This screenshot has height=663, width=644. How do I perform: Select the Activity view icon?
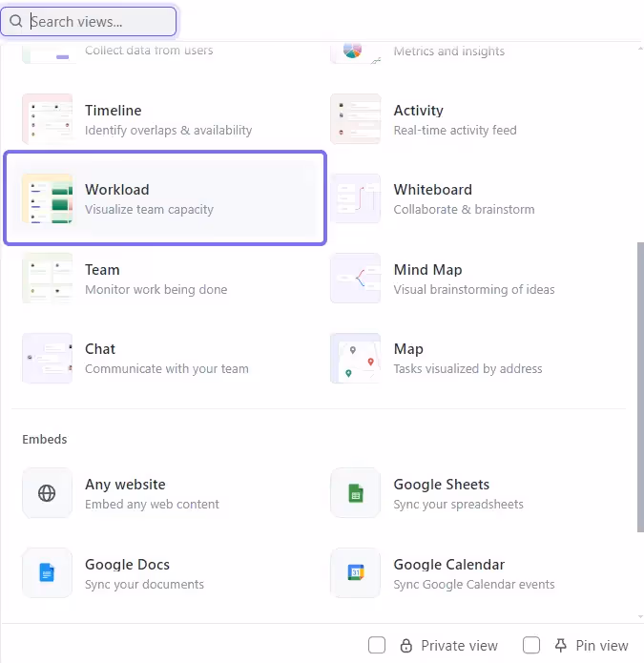coord(355,119)
